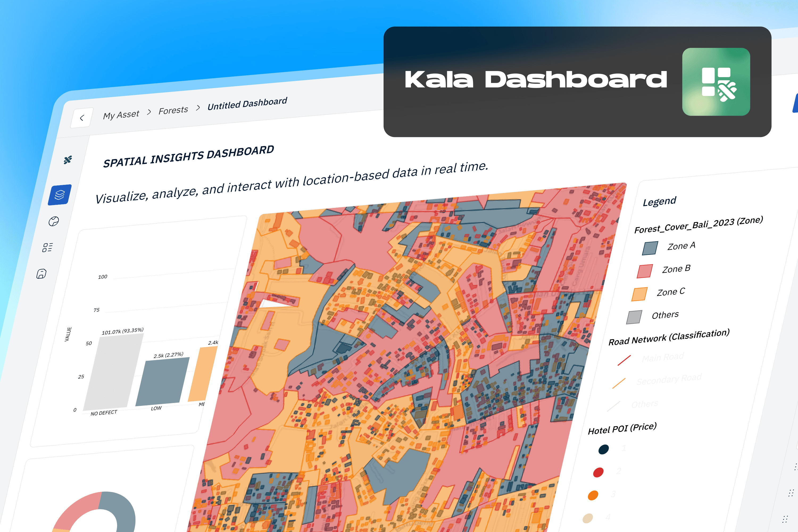Select the Spatial Insights Dashboard heading

tap(189, 156)
